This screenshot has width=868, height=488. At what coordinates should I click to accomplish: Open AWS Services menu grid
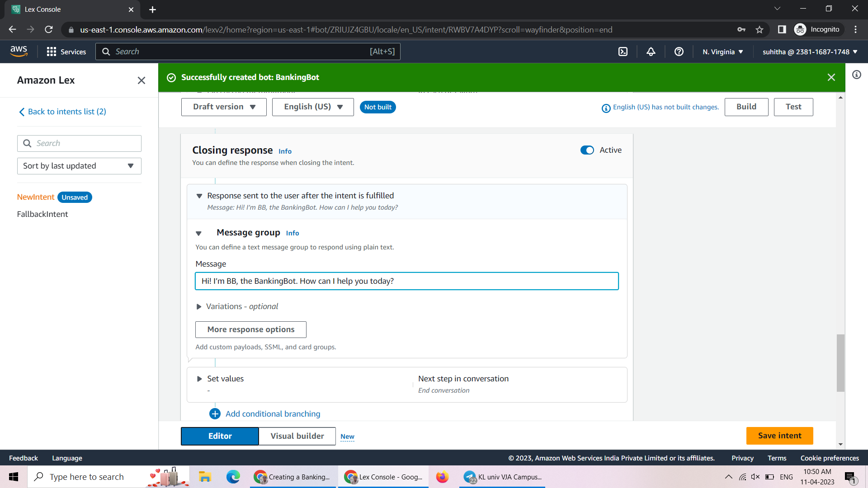52,52
